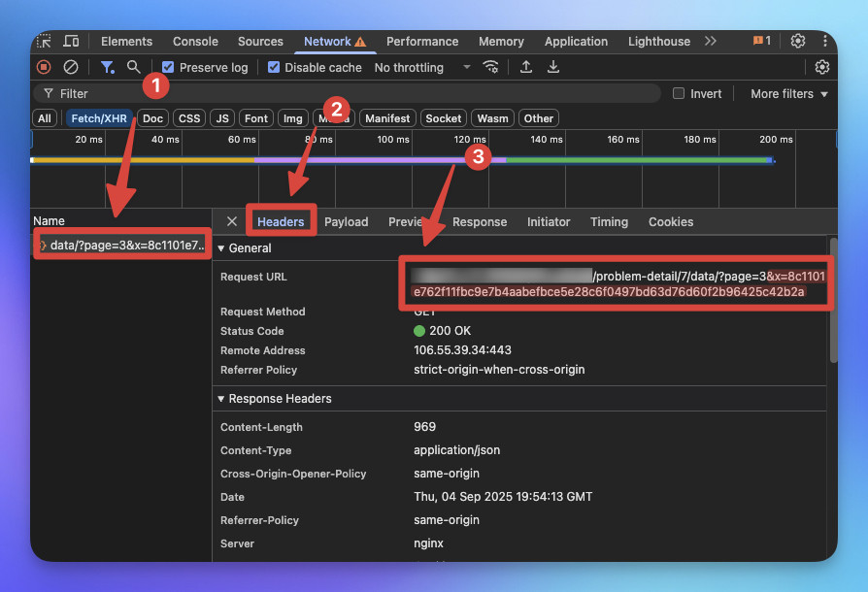Viewport: 868px width, 592px height.
Task: Select the Timing detail tab
Action: point(609,222)
